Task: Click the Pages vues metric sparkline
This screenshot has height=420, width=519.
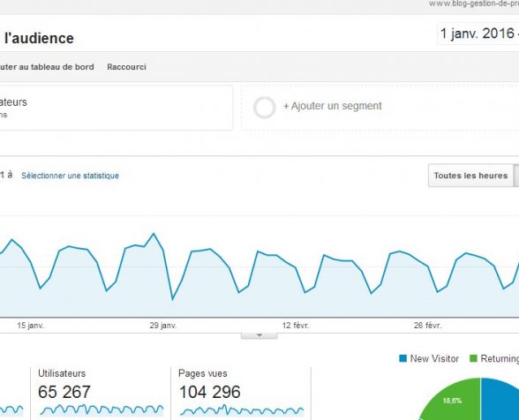Action: point(242,410)
